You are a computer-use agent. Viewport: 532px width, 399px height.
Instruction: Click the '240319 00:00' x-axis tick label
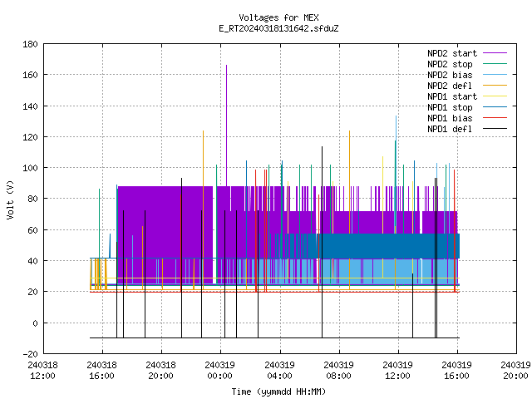219,371
